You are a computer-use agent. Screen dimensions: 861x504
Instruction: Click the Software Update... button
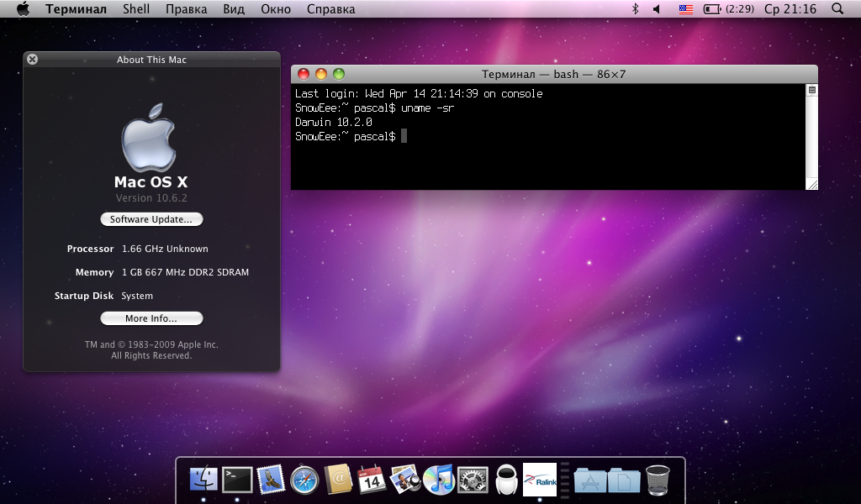pos(151,219)
